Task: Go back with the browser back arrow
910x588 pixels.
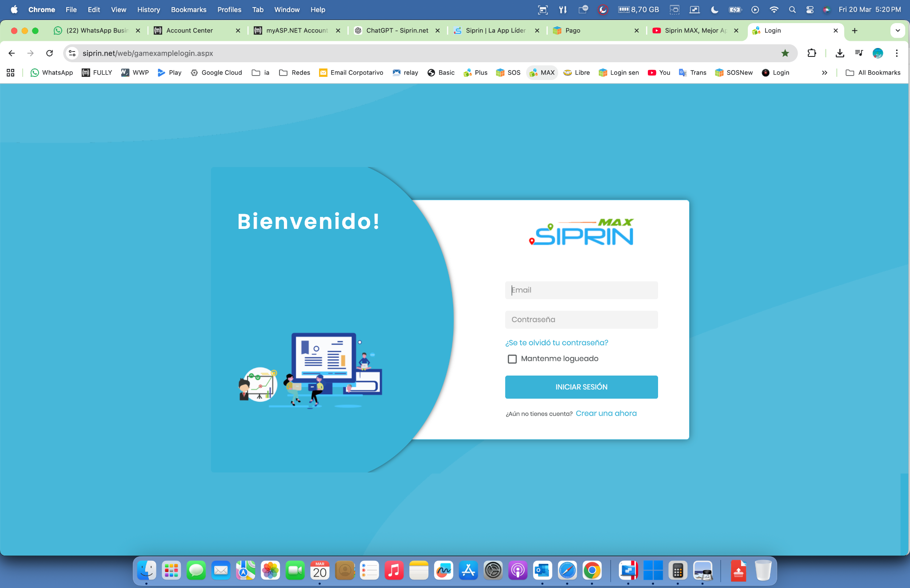Action: (x=12, y=53)
